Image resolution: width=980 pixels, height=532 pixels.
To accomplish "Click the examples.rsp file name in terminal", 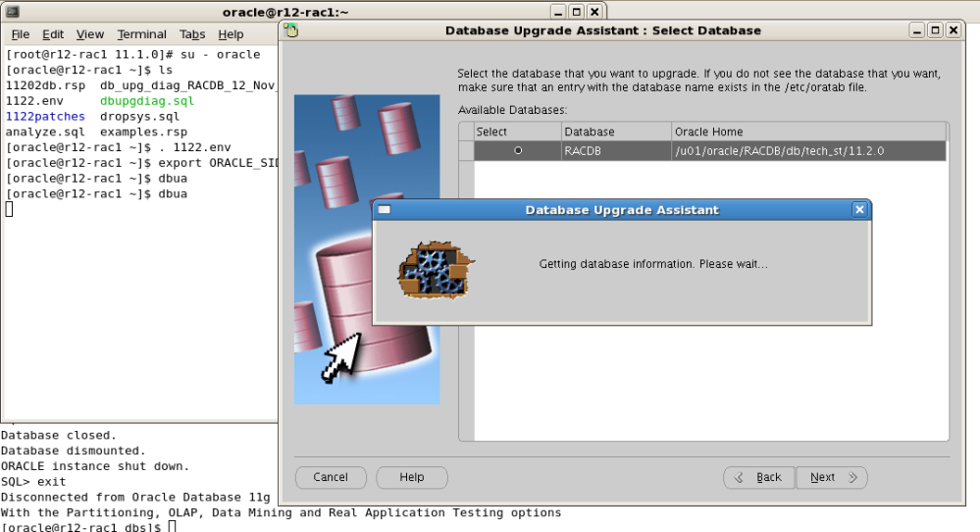I will pos(144,132).
